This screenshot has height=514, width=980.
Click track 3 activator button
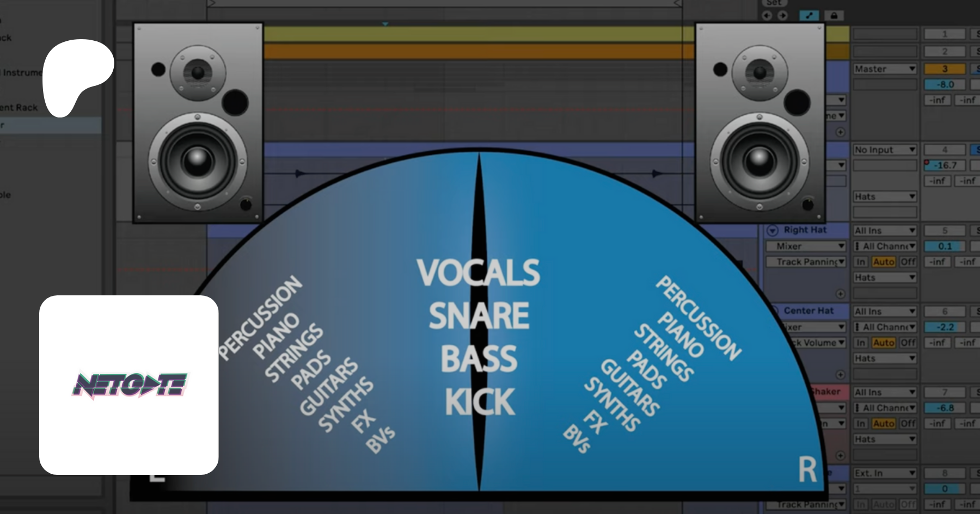pyautogui.click(x=945, y=69)
